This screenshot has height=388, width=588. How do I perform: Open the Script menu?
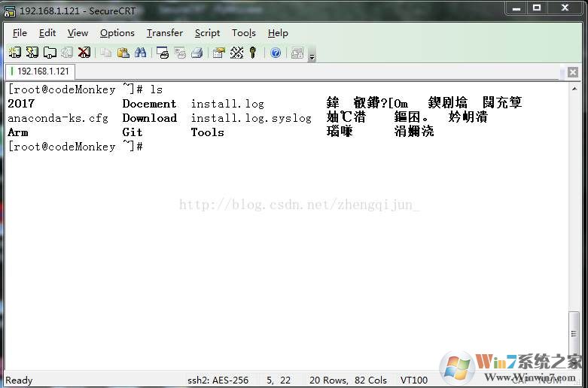point(207,33)
